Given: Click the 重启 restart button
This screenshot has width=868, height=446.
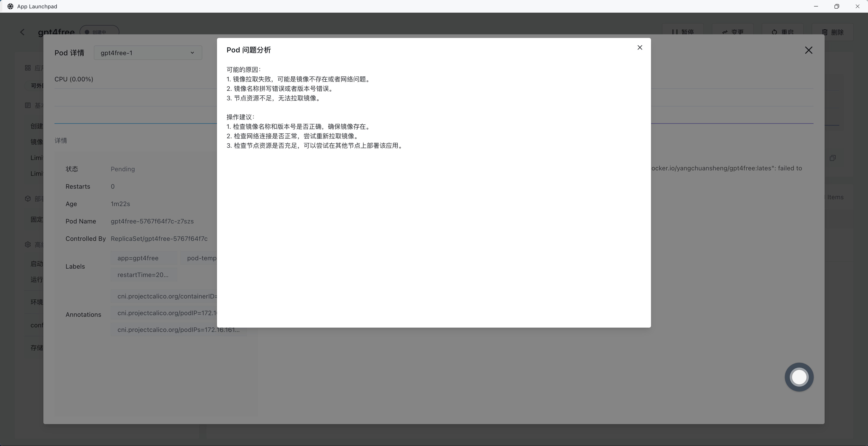Looking at the screenshot, I should (782, 32).
